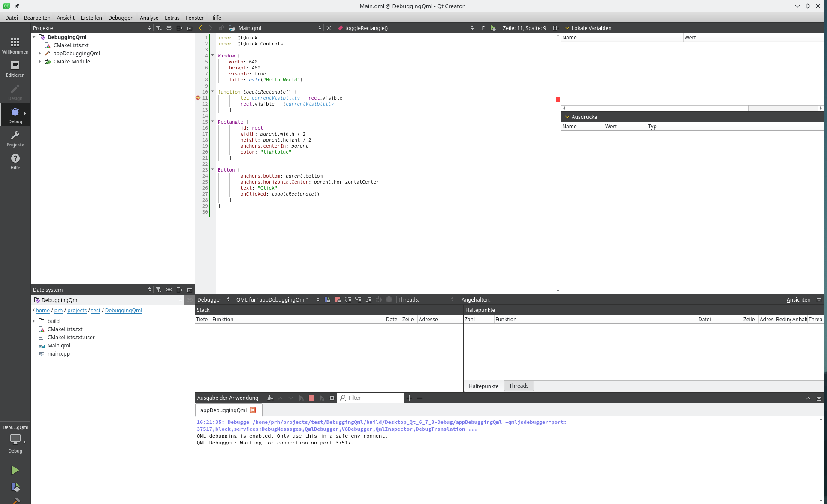
Task: Open Hilfe mode in sidebar
Action: (15, 162)
